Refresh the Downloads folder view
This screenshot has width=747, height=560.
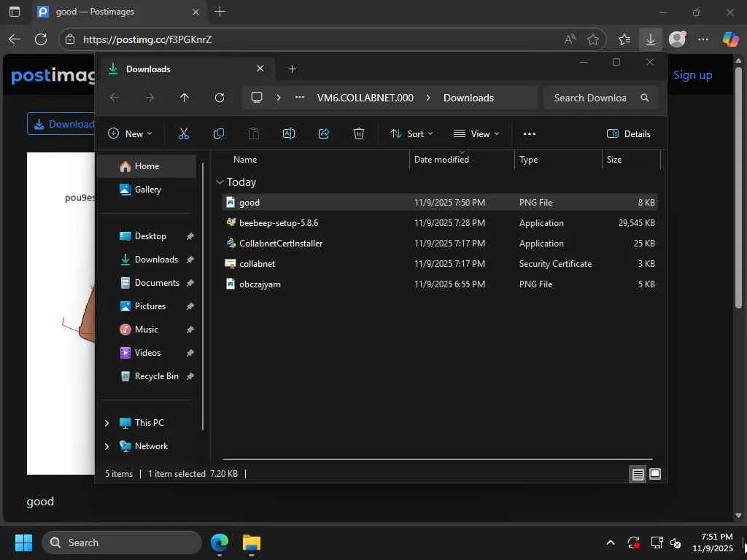click(220, 98)
